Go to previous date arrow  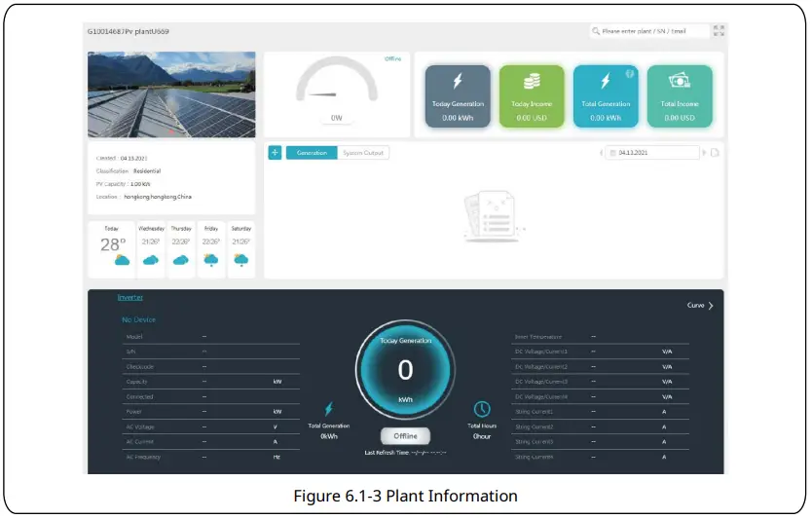pyautogui.click(x=601, y=153)
